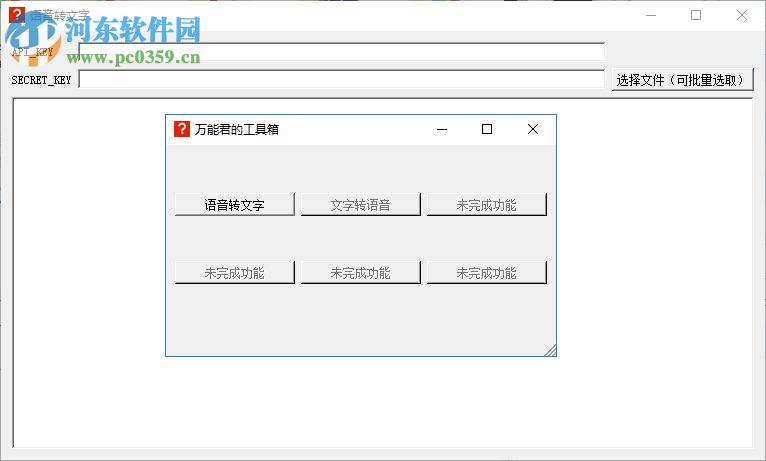Click the SECRET_KEY label

click(41, 80)
